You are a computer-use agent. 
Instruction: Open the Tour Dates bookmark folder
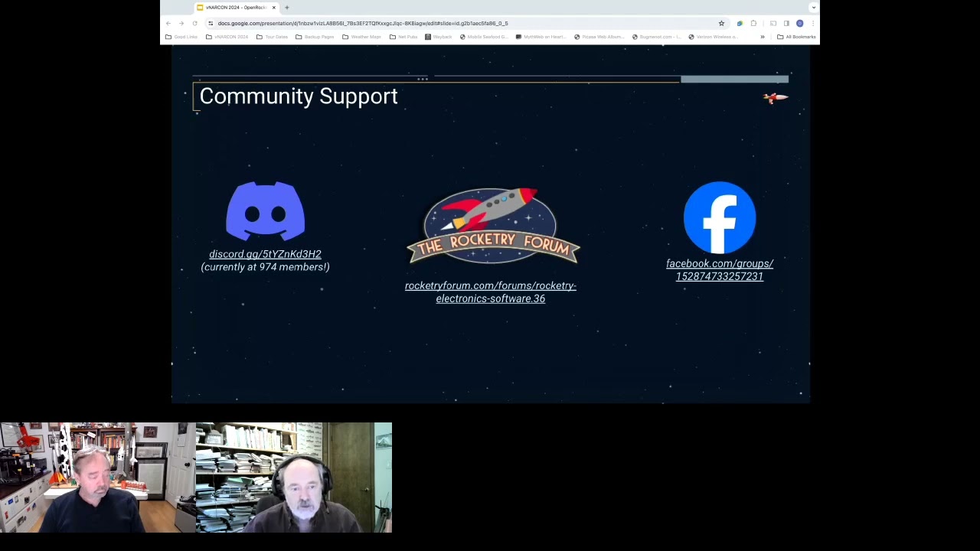click(x=272, y=37)
